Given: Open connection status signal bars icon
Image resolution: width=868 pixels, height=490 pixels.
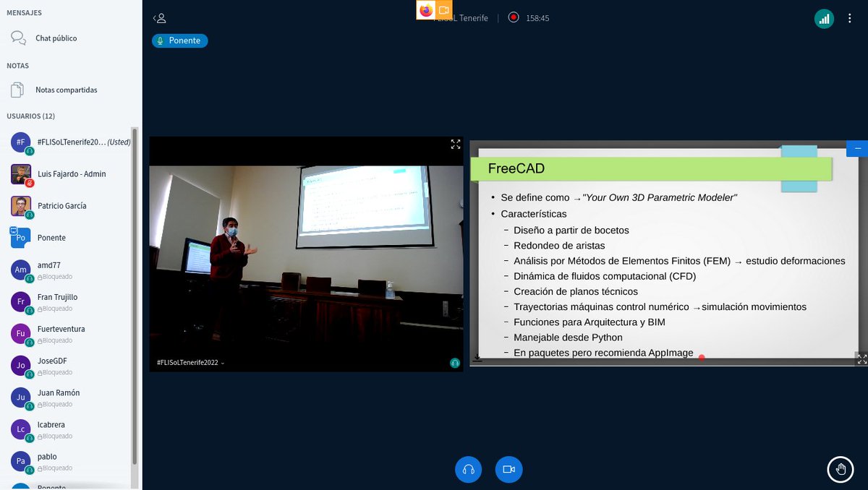Looking at the screenshot, I should click(x=824, y=19).
